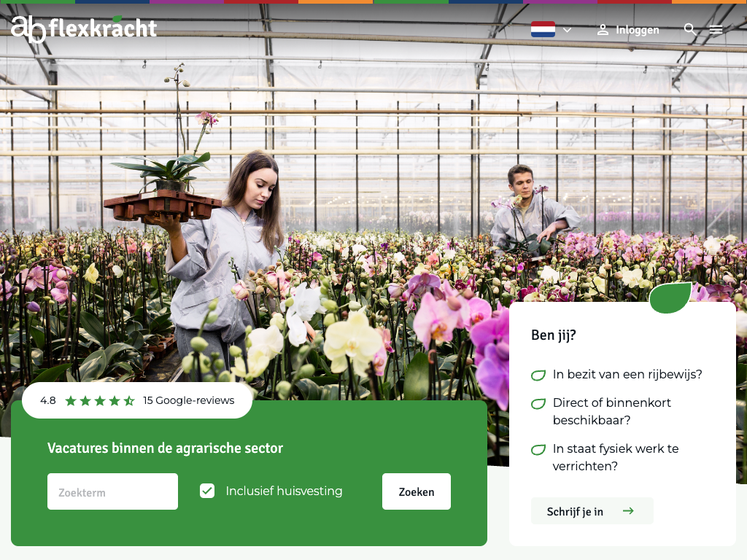Screen dimensions: 747x560
Task: Open the hamburger menu
Action: (x=716, y=29)
